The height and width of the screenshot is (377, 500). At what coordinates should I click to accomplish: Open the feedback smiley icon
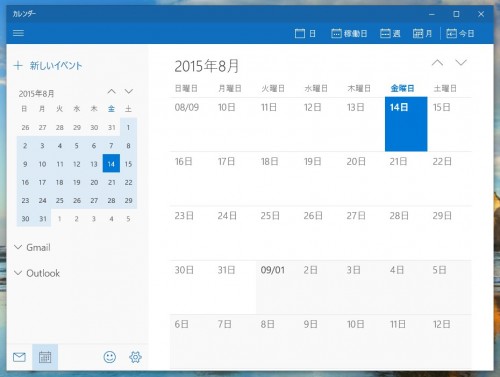click(110, 357)
